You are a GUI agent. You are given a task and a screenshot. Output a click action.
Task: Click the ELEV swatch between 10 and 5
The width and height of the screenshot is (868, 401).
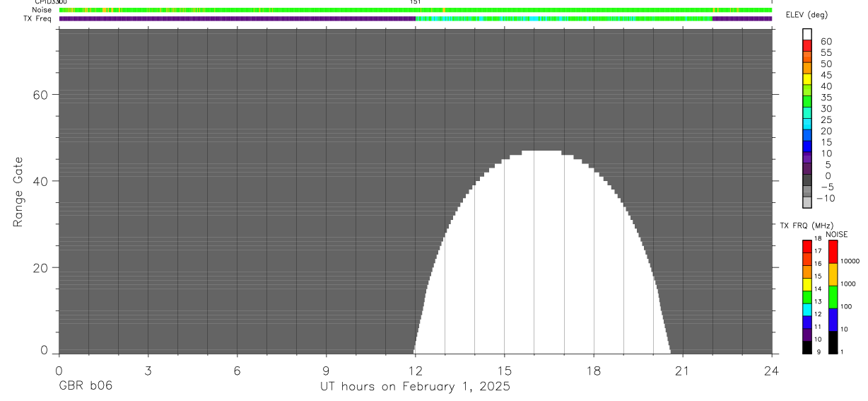[807, 158]
